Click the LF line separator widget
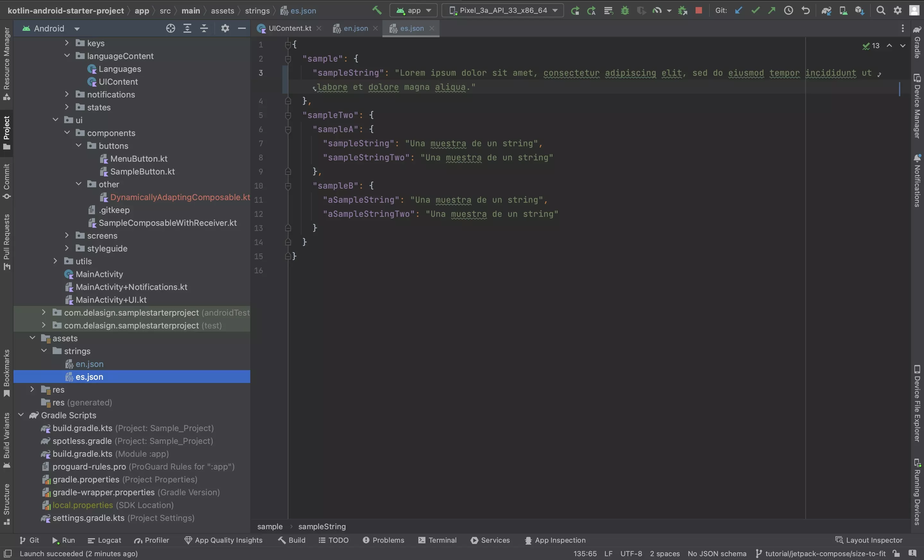This screenshot has width=924, height=560. (608, 554)
